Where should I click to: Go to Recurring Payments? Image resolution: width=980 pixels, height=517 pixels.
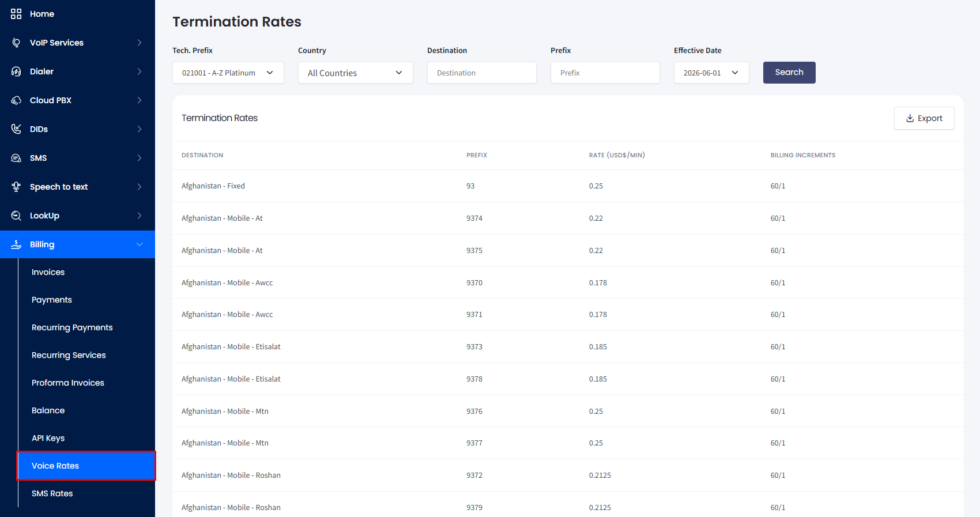coord(72,327)
